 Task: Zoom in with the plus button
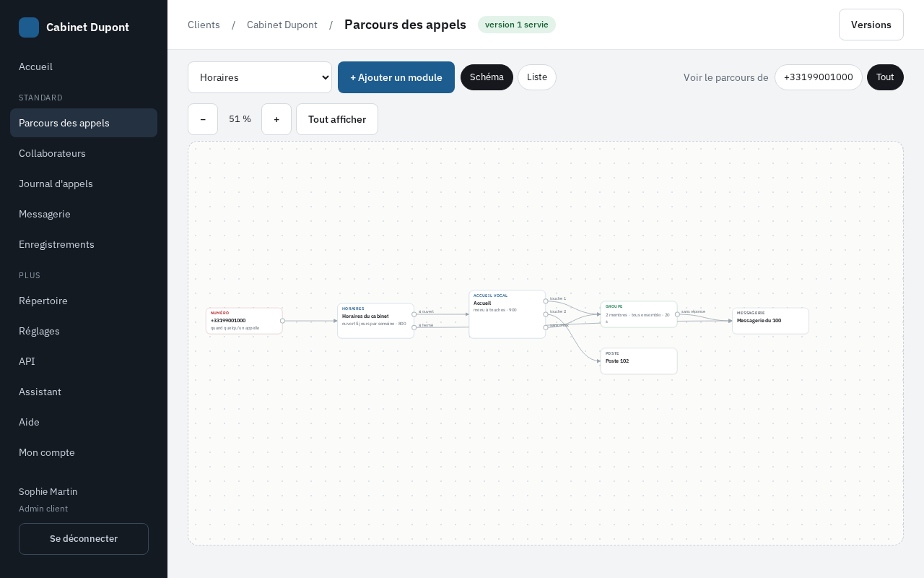[276, 119]
